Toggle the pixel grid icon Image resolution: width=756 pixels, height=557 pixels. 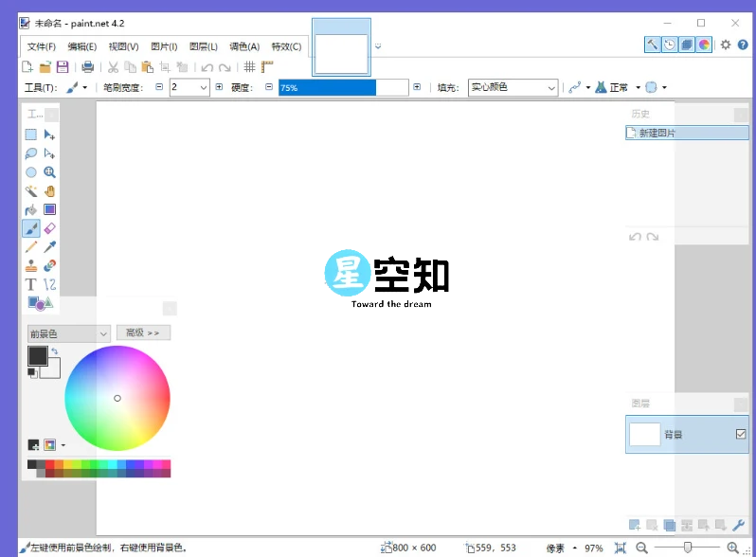click(x=249, y=66)
